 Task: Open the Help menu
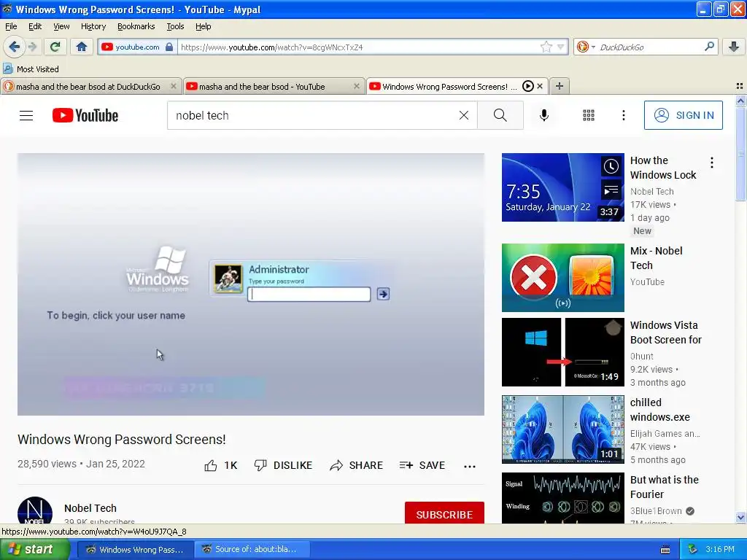(x=203, y=26)
